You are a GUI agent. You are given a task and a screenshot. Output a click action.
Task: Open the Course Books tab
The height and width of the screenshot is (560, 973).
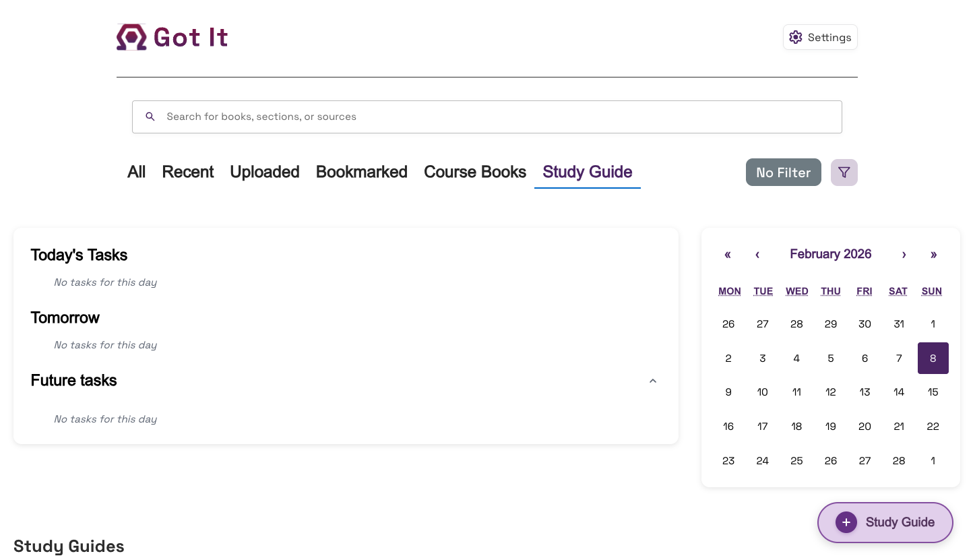474,172
